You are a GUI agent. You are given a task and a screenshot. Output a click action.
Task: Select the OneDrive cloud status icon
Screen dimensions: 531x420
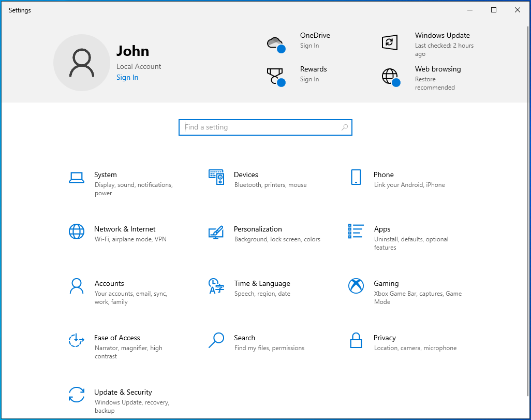276,42
